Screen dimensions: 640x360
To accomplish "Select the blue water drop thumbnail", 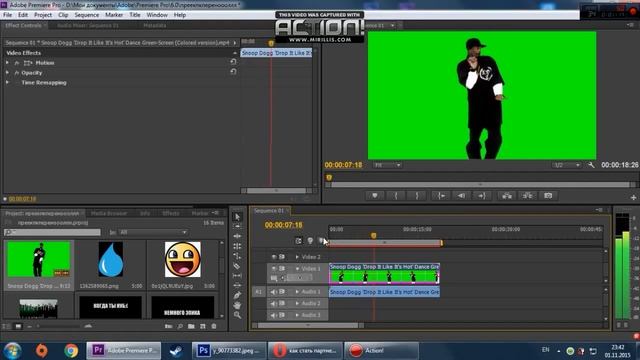I will pos(111,260).
